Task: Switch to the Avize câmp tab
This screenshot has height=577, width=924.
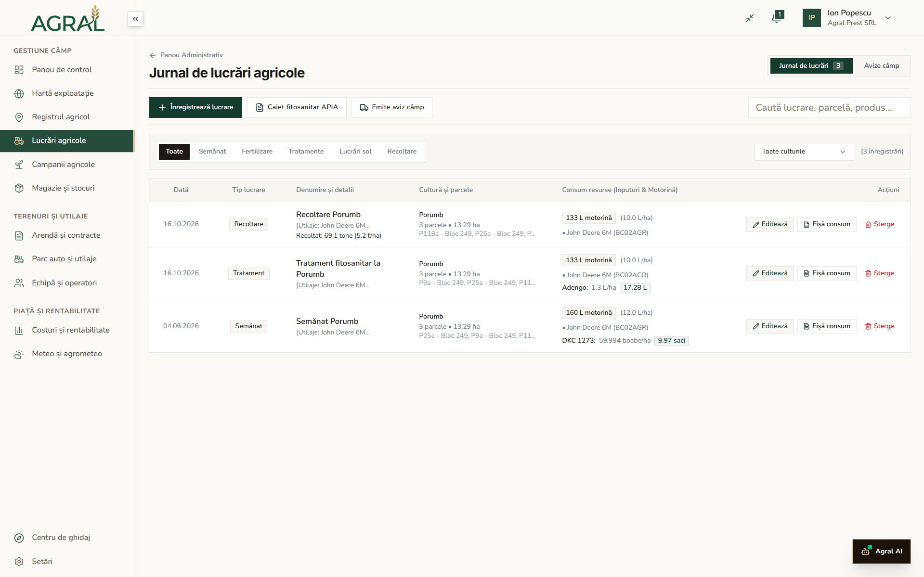Action: tap(881, 66)
